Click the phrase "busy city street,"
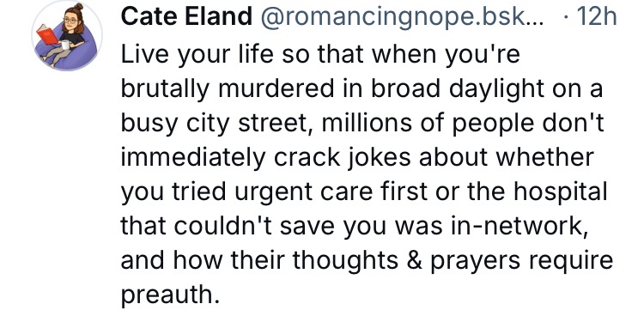Image resolution: width=644 pixels, height=310 pixels. click(218, 125)
